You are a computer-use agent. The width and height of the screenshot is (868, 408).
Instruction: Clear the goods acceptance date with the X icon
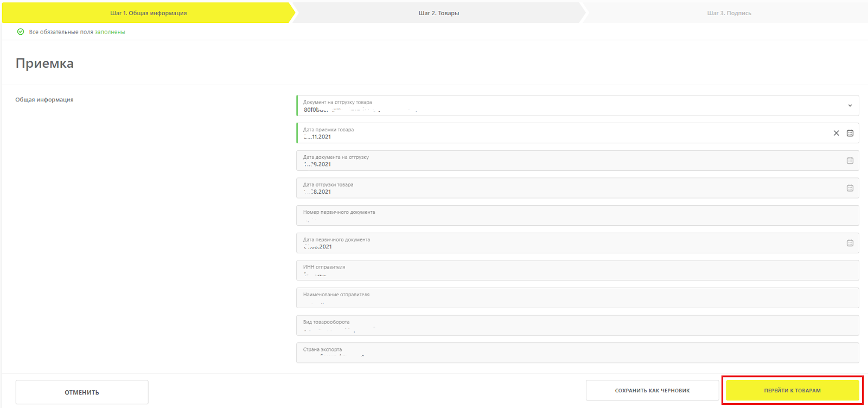pos(836,133)
